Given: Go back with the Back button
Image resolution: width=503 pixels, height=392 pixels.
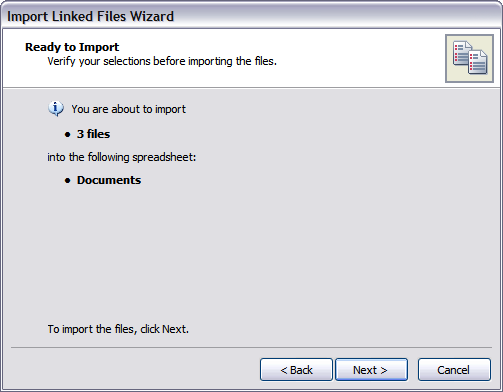Looking at the screenshot, I should 296,370.
